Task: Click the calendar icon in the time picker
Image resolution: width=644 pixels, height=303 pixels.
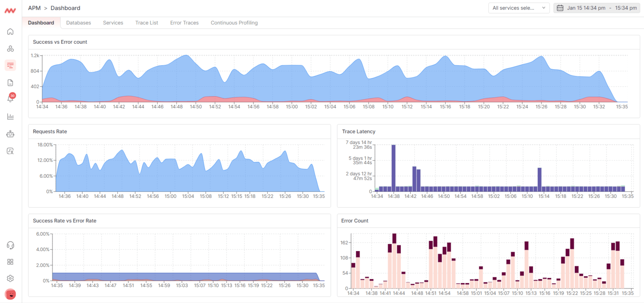Action: click(560, 8)
